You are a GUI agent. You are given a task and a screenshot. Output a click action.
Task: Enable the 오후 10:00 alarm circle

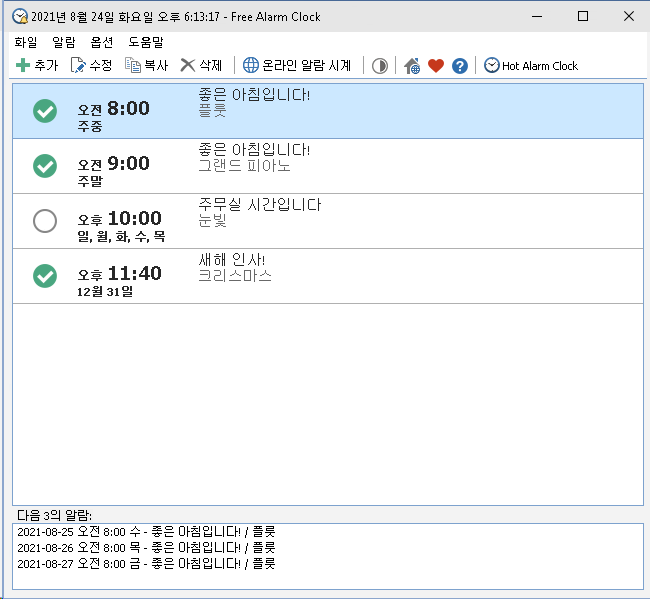(45, 221)
